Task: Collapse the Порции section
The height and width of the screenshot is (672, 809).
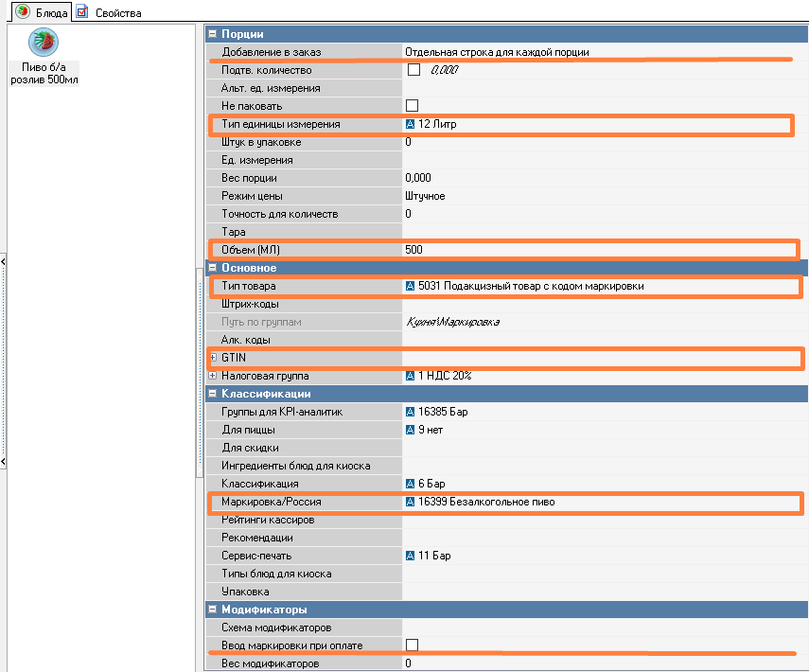Action: (213, 34)
